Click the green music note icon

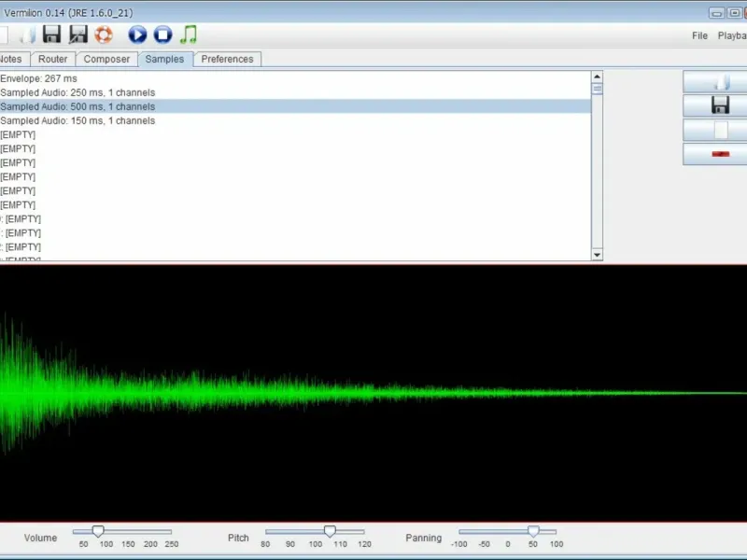189,35
